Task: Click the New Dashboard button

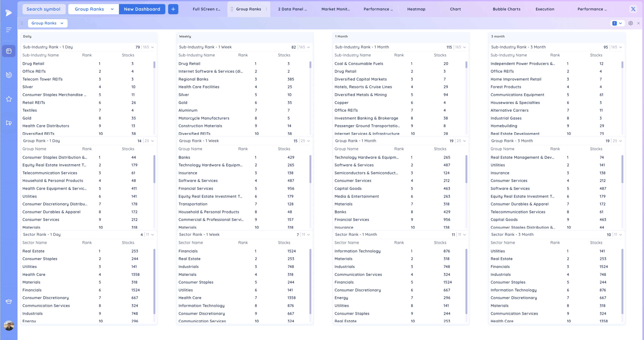Action: click(x=142, y=9)
